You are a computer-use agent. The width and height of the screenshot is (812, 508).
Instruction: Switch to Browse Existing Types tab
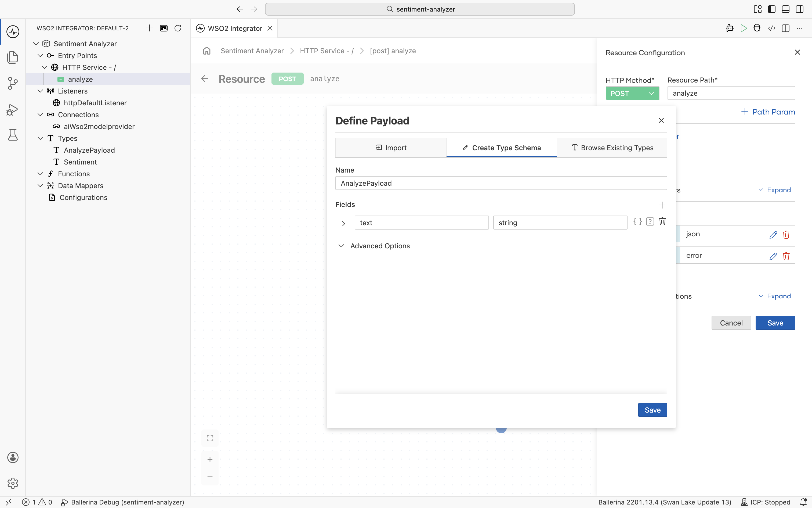(x=612, y=148)
